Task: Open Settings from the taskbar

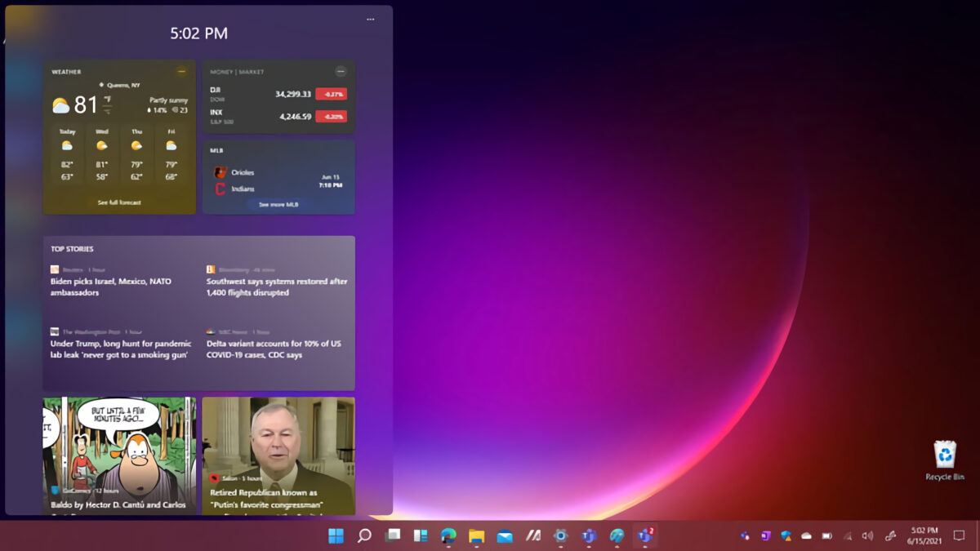Action: tap(560, 536)
